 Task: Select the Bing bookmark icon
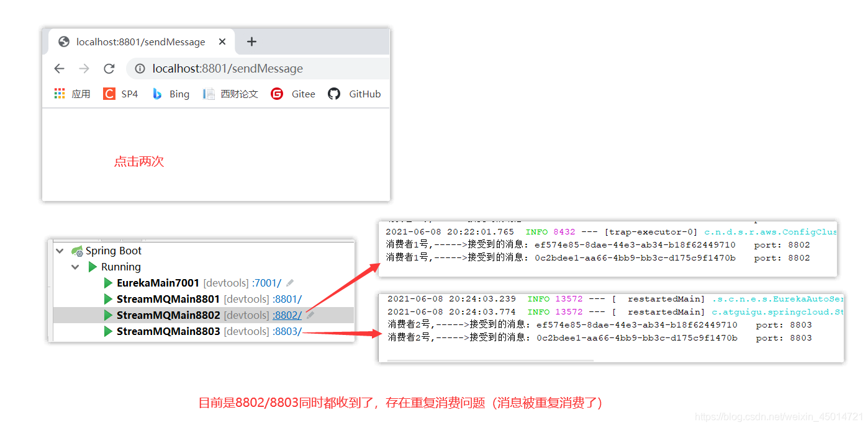click(x=157, y=94)
